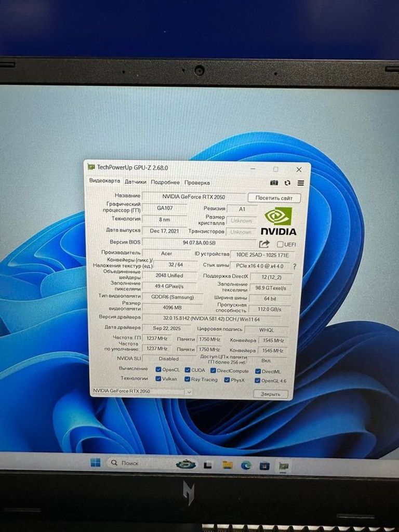The width and height of the screenshot is (399, 532).
Task: Toggle the Vulkan checkbox
Action: tap(158, 378)
